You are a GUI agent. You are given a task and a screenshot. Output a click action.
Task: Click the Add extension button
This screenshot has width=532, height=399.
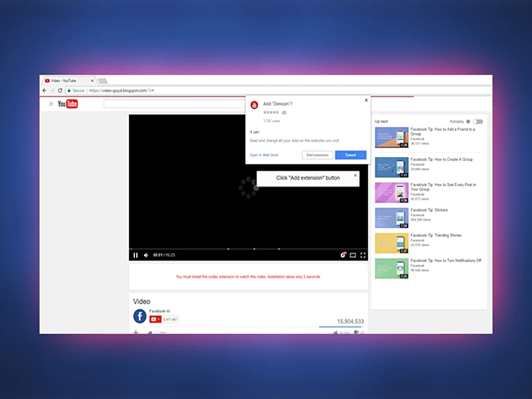pos(317,154)
